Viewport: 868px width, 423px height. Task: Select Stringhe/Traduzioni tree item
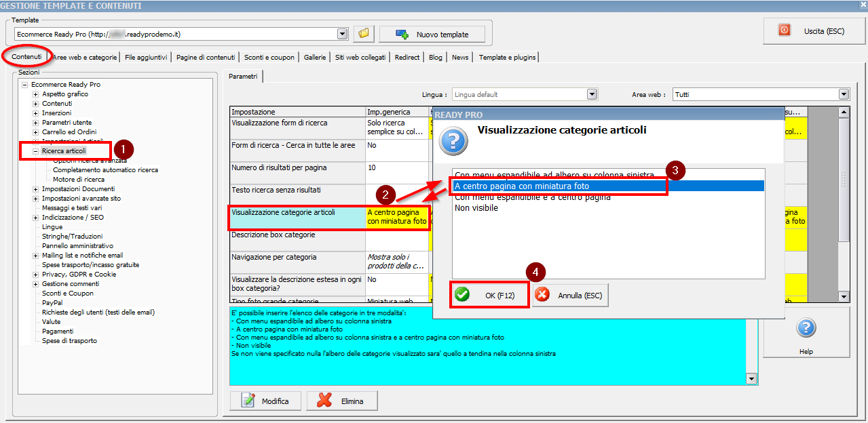71,237
